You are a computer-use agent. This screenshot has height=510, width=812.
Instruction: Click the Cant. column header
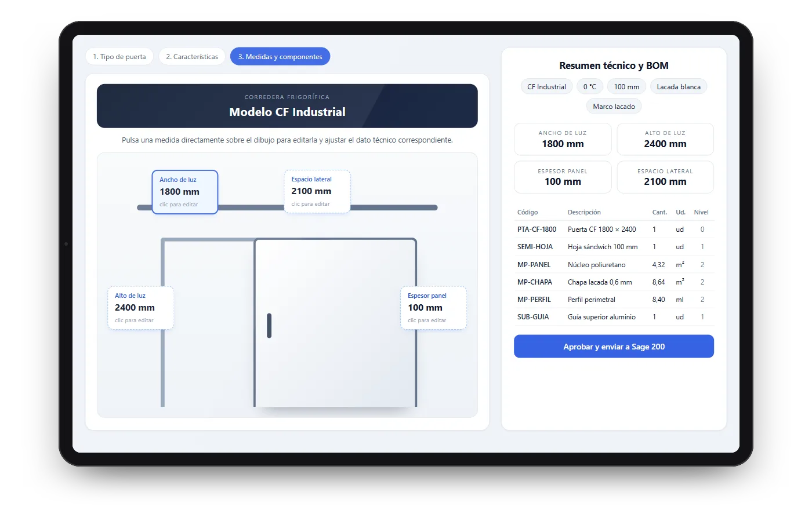click(659, 212)
